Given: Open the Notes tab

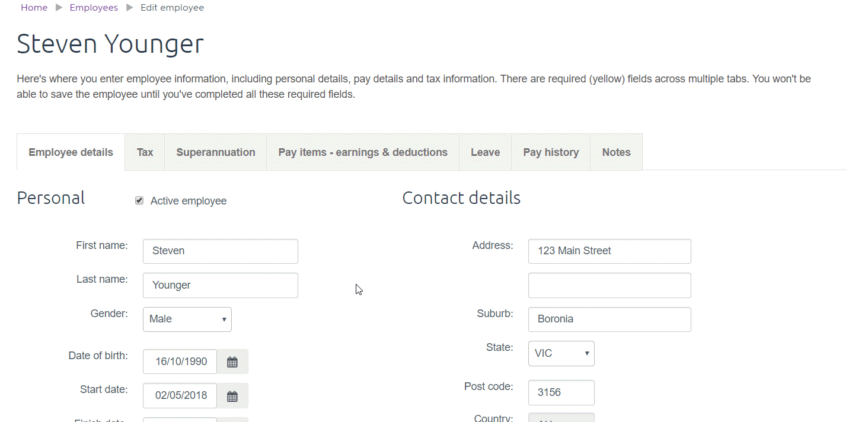Looking at the screenshot, I should (x=616, y=152).
